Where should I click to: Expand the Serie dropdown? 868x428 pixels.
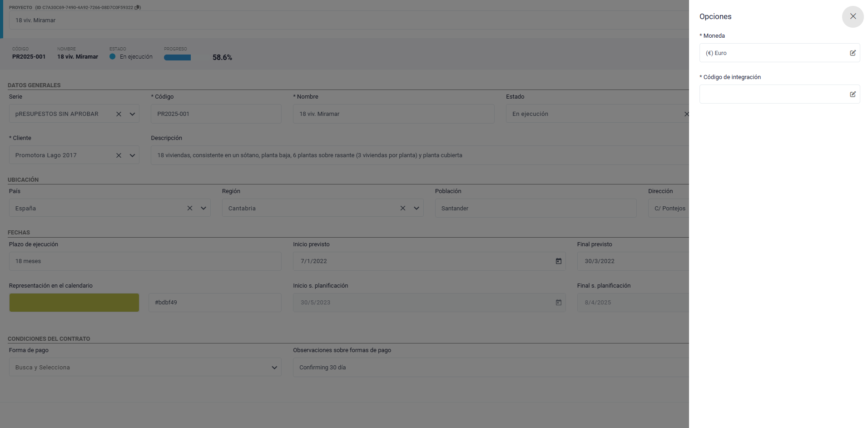coord(132,114)
